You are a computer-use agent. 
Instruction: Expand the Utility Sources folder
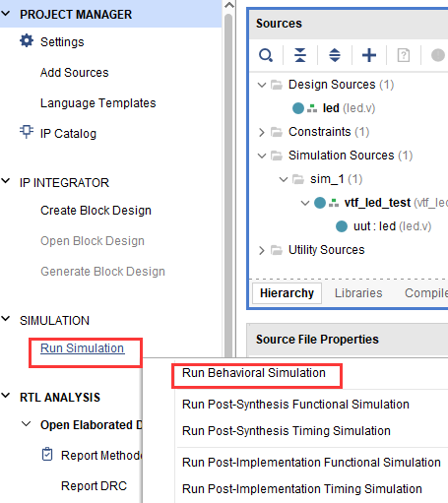262,250
